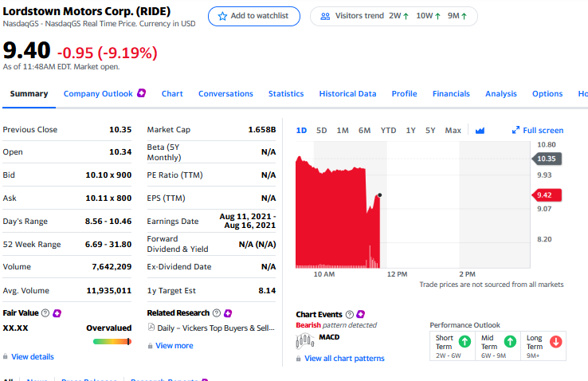Open the Profile tab
This screenshot has width=588, height=381.
click(404, 94)
